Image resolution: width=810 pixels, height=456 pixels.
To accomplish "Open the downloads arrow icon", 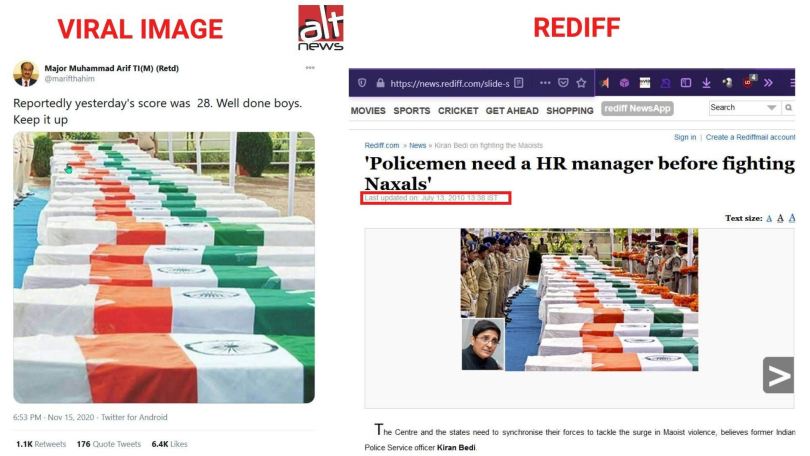I will [706, 83].
